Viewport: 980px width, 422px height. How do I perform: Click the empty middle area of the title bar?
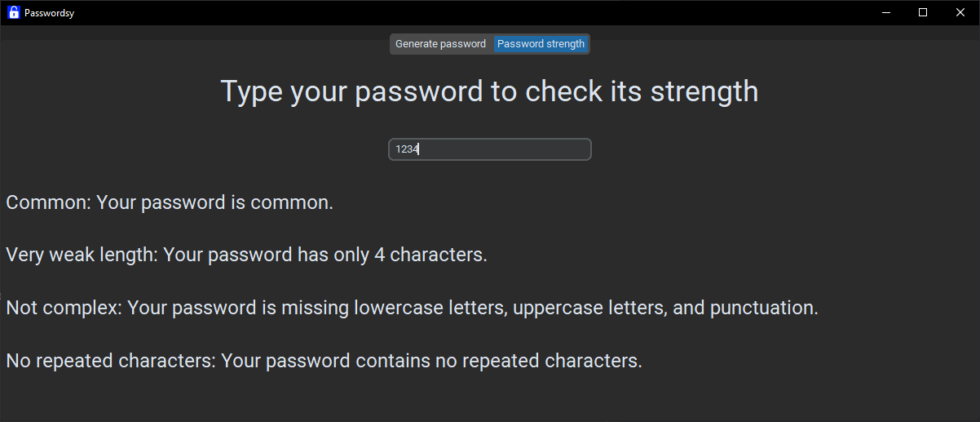(489, 12)
